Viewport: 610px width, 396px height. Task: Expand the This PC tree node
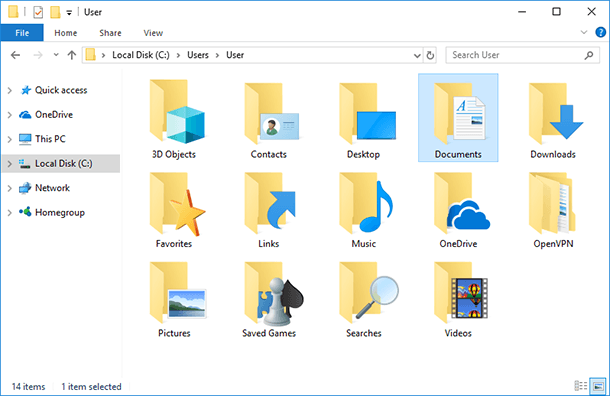pos(9,139)
